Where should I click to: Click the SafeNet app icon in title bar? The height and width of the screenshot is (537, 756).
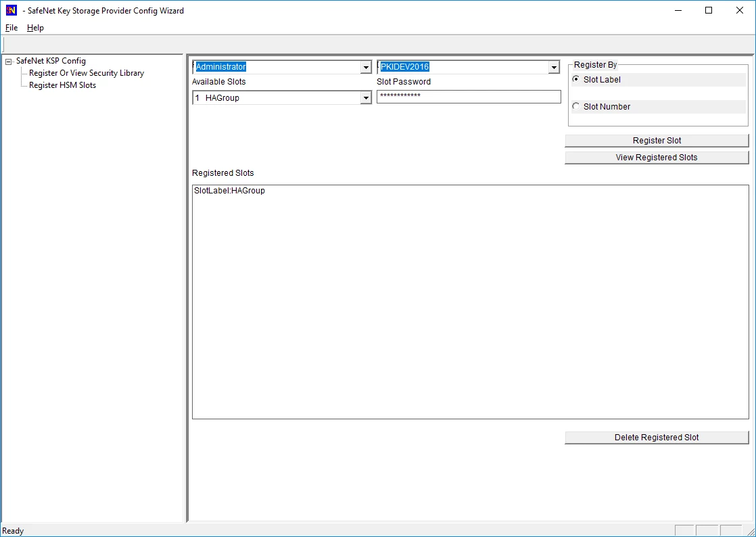(11, 10)
